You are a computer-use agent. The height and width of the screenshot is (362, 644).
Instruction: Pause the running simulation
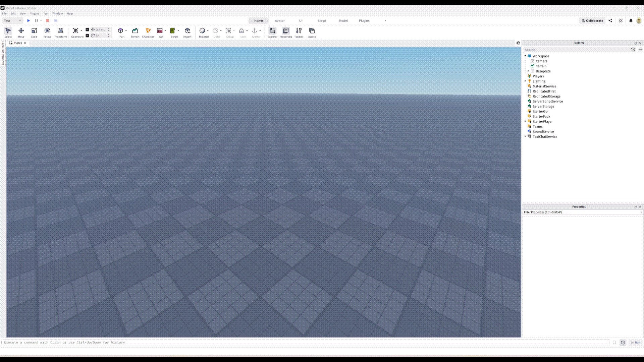tap(37, 21)
